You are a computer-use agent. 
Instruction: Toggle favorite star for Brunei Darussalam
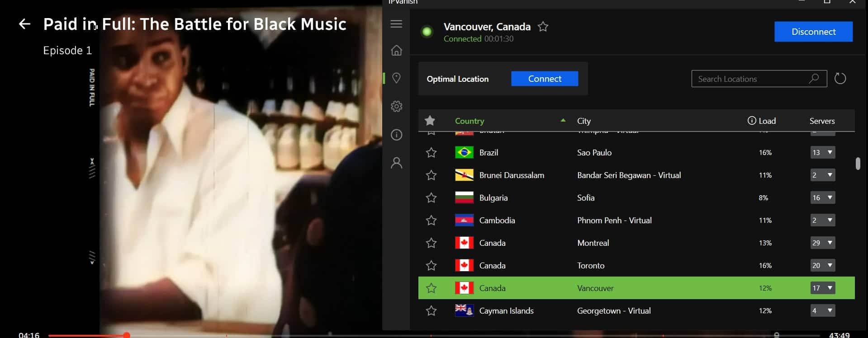431,175
